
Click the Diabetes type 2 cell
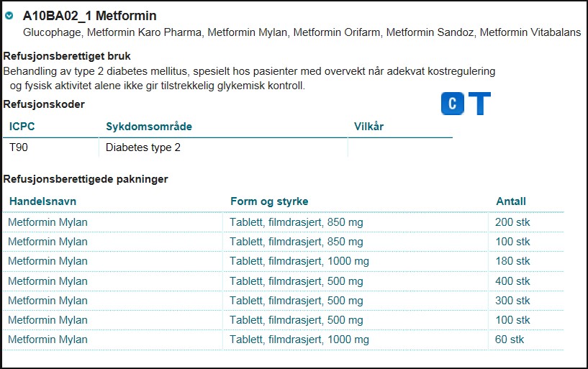[x=143, y=147]
